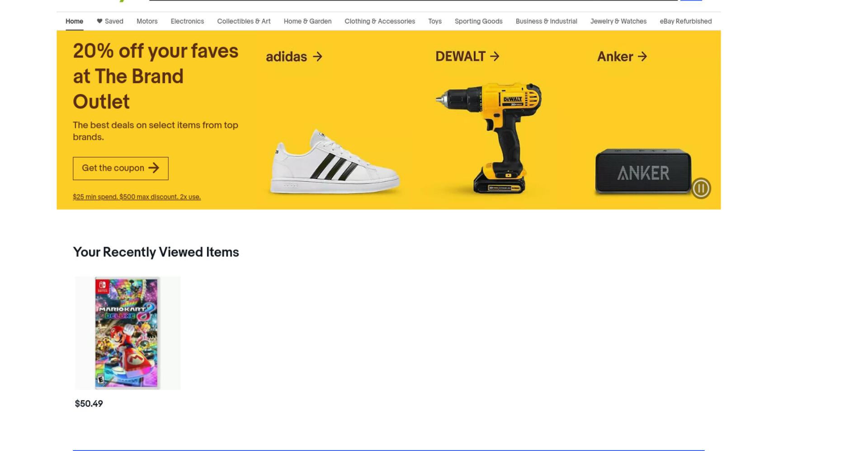868x451 pixels.
Task: Open Business & Industrial category
Action: pyautogui.click(x=546, y=21)
